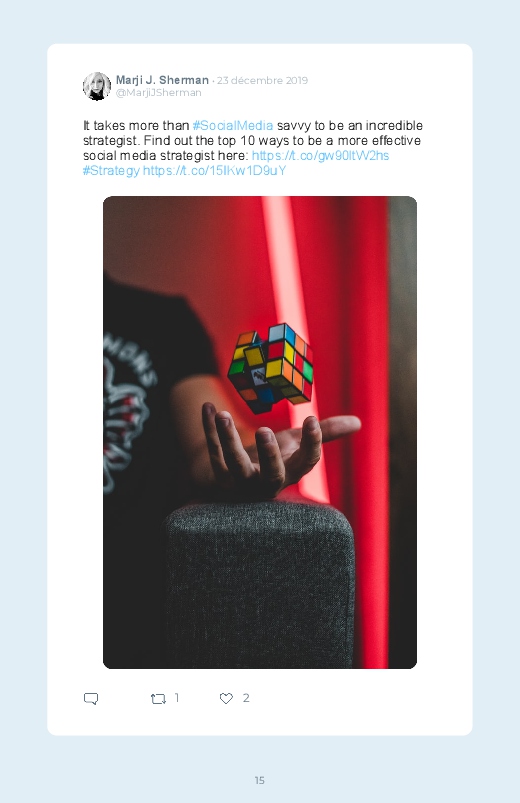The width and height of the screenshot is (520, 803).
Task: Click the words 'incredible strategist' in the tweet
Action: click(x=253, y=133)
